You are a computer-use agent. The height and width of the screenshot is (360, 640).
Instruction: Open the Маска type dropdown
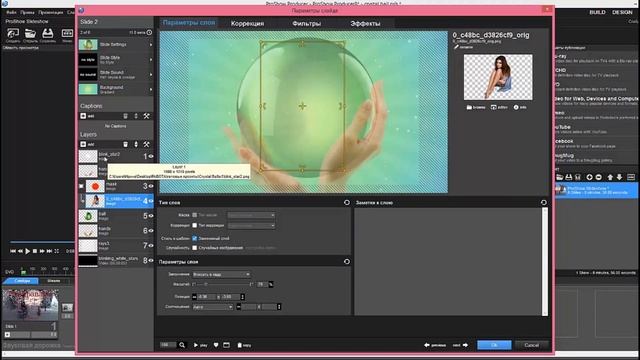click(x=251, y=215)
